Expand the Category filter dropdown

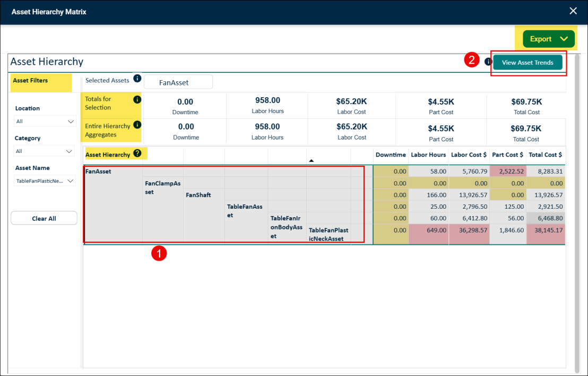[x=44, y=151]
